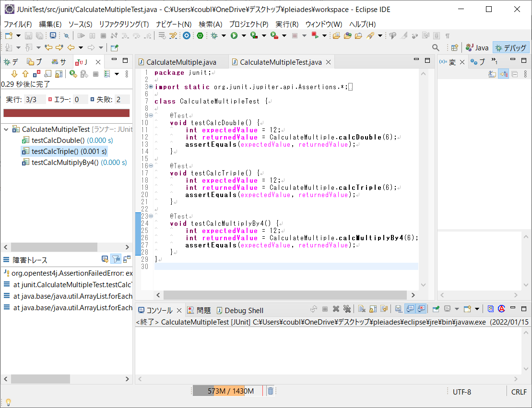Toggle Show Console on standard error
The height and width of the screenshot is (408, 532).
click(x=421, y=309)
